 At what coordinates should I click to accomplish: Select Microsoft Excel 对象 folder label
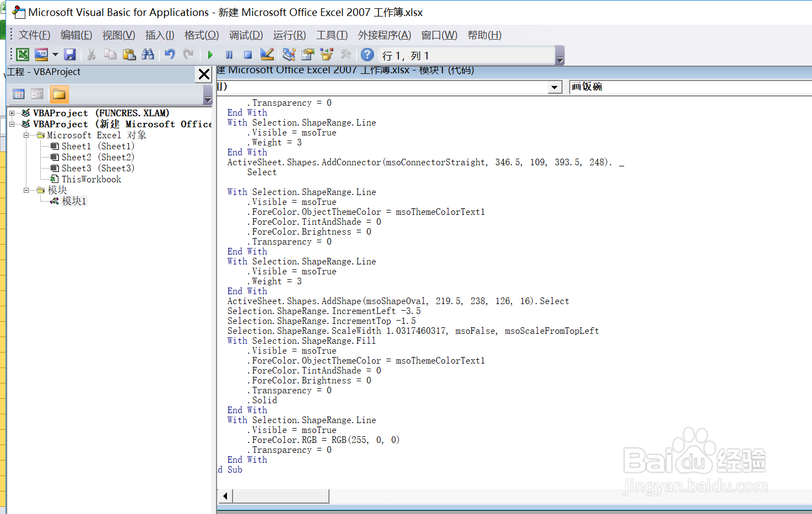(x=96, y=135)
